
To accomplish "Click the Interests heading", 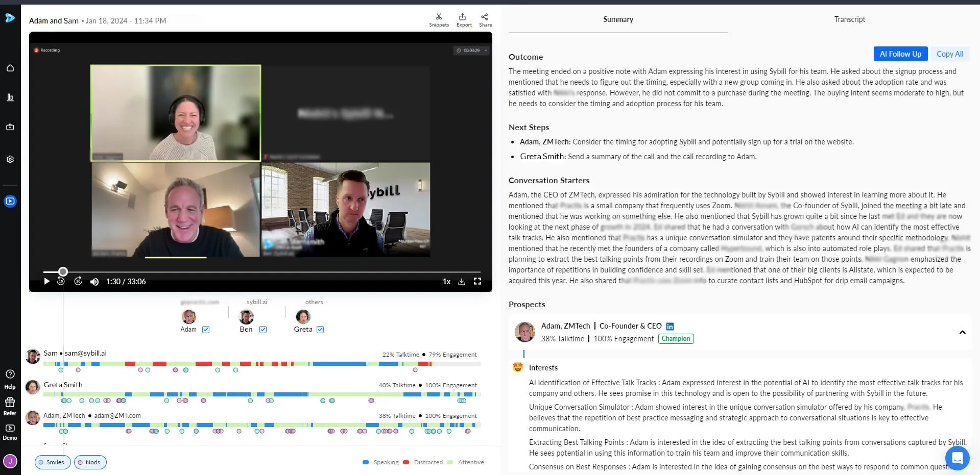I will coord(543,368).
